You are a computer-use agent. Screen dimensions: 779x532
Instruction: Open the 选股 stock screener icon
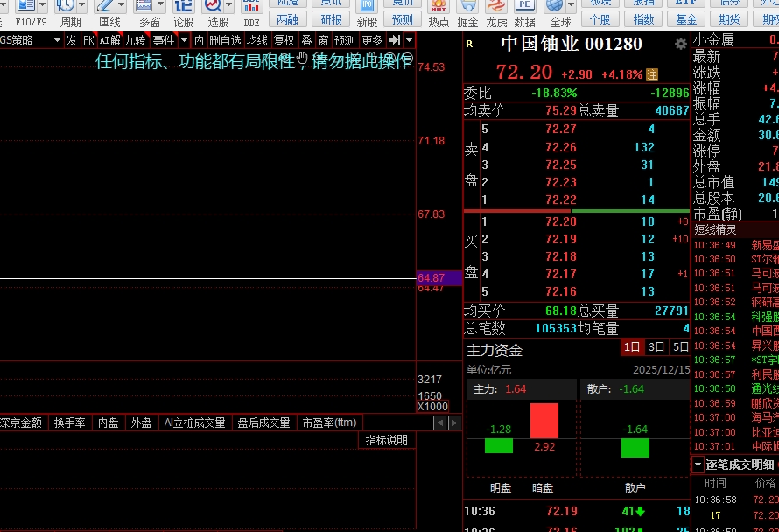(x=213, y=6)
